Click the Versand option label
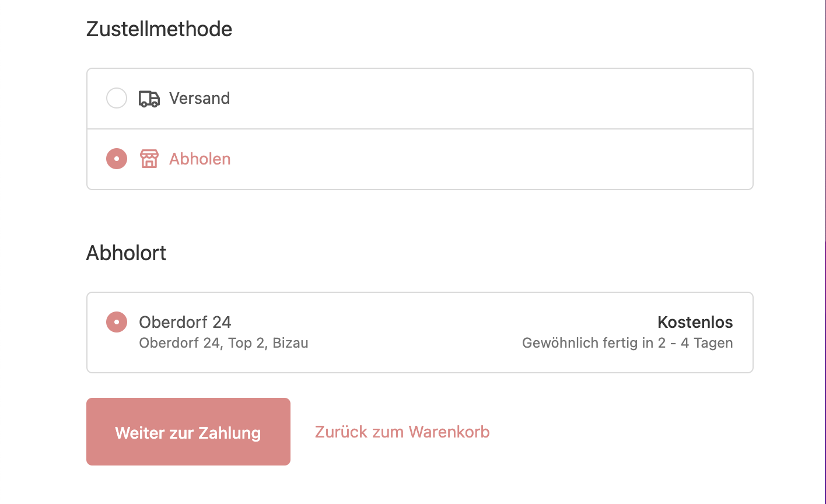Screen dimensions: 826x504 pyautogui.click(x=199, y=98)
